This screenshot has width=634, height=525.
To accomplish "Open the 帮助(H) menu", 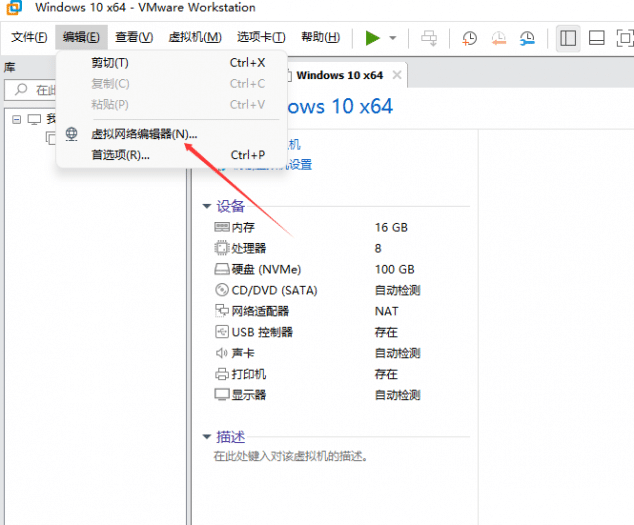I will click(321, 37).
